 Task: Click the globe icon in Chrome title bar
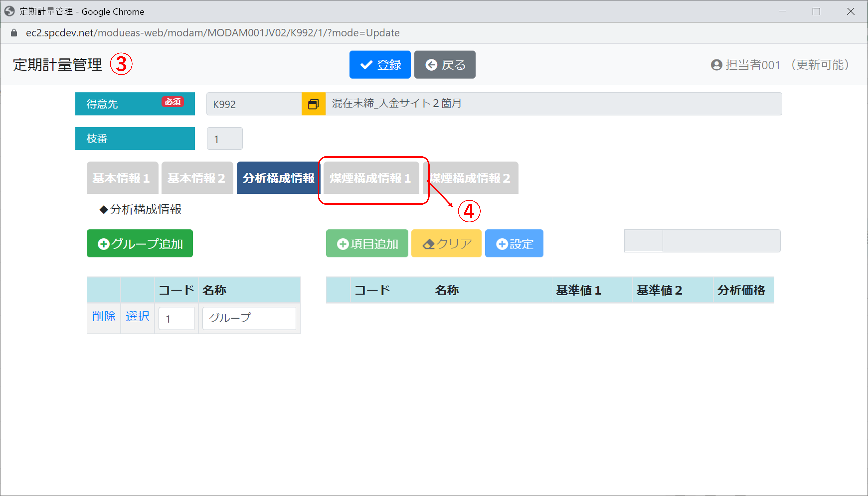[10, 11]
